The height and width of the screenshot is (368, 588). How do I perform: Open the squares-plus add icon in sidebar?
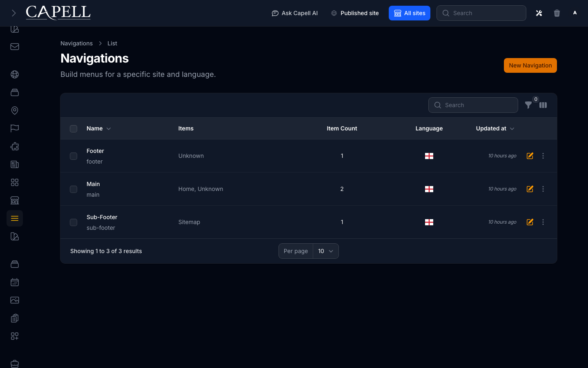pos(15,336)
